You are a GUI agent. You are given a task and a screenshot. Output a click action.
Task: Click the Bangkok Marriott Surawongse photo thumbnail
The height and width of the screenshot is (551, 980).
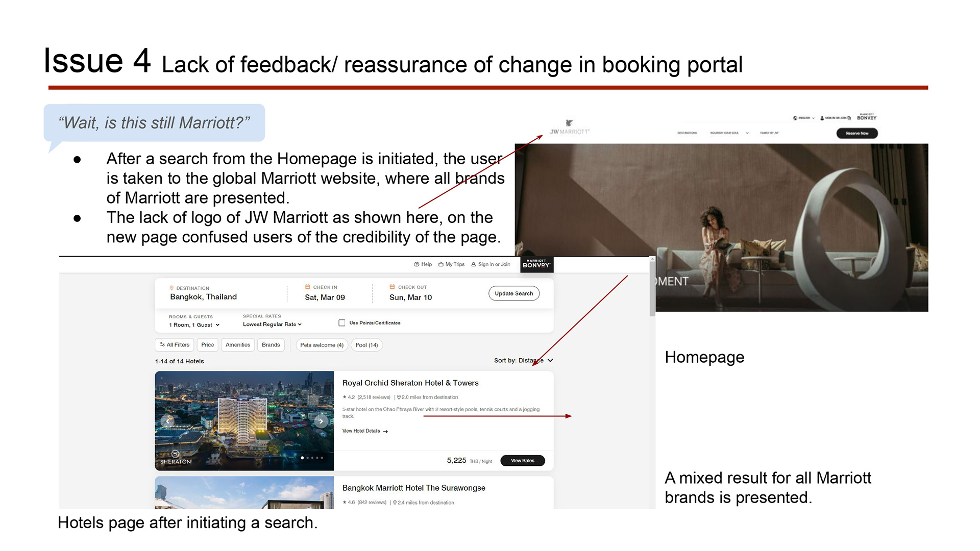click(x=244, y=493)
